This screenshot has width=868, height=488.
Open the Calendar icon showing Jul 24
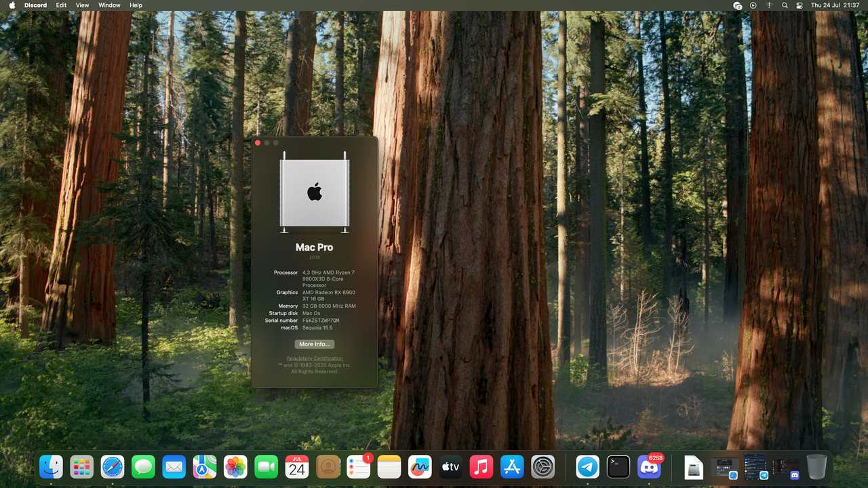click(x=297, y=467)
